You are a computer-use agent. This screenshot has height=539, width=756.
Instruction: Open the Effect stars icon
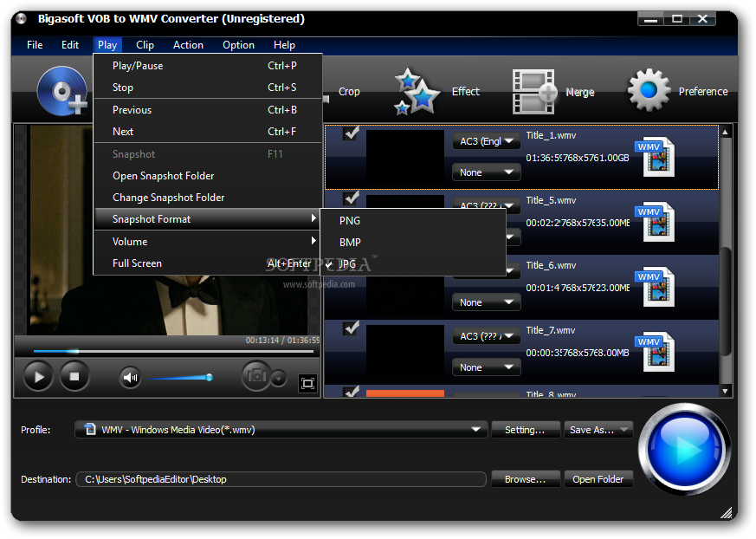point(417,92)
